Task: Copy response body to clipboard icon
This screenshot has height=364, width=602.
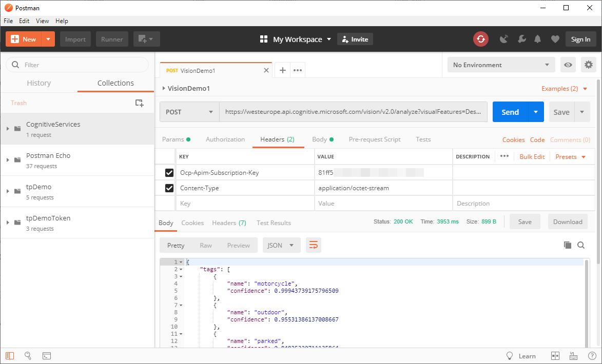Action: pyautogui.click(x=567, y=246)
